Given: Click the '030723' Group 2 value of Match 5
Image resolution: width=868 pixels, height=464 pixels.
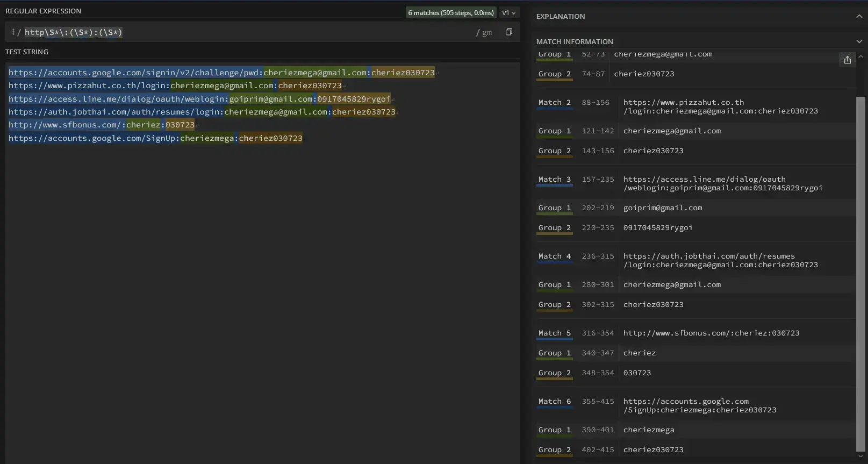Looking at the screenshot, I should click(x=637, y=373).
